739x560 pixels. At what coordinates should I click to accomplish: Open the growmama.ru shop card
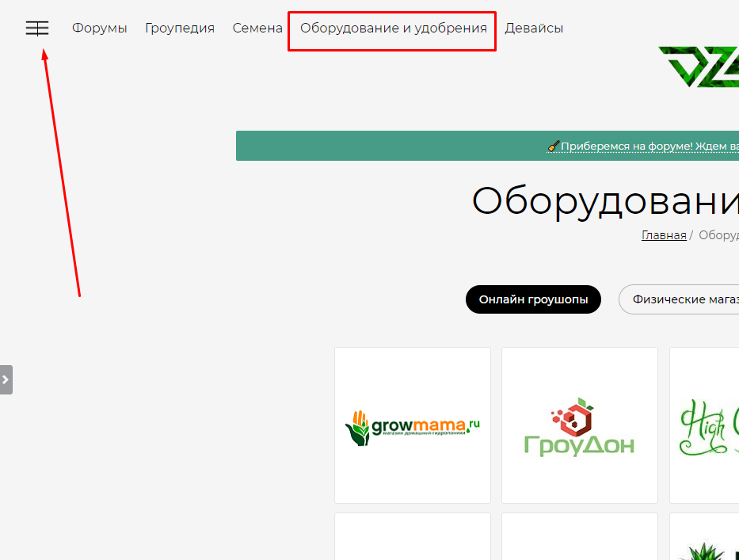pos(413,425)
